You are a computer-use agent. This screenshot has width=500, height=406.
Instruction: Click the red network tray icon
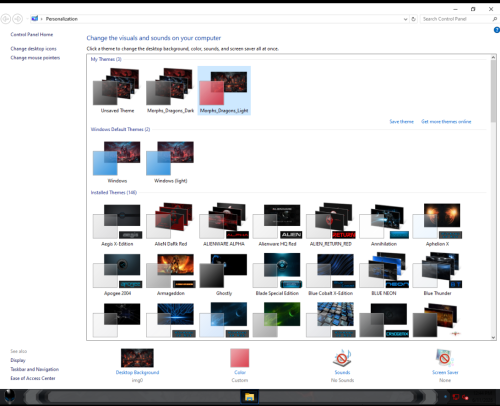(456, 397)
